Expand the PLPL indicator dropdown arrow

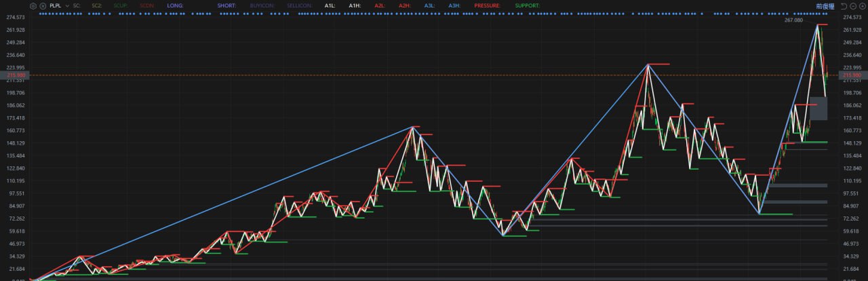(x=67, y=5)
